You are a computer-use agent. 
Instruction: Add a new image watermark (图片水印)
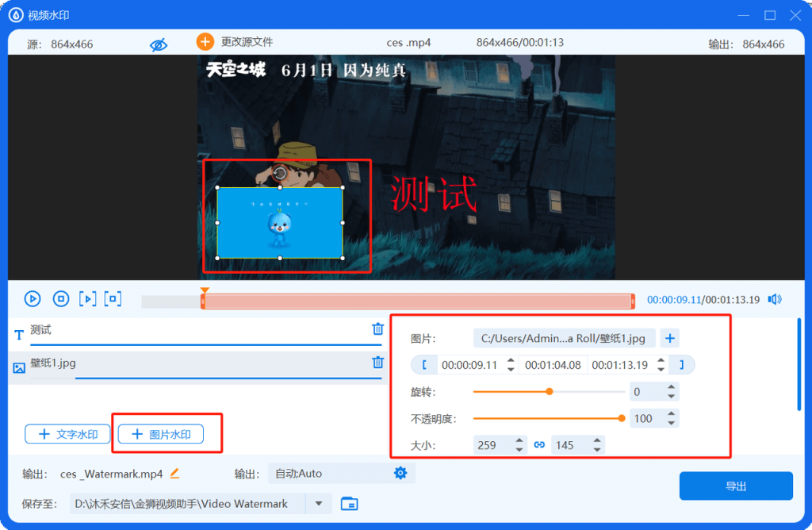pos(161,434)
